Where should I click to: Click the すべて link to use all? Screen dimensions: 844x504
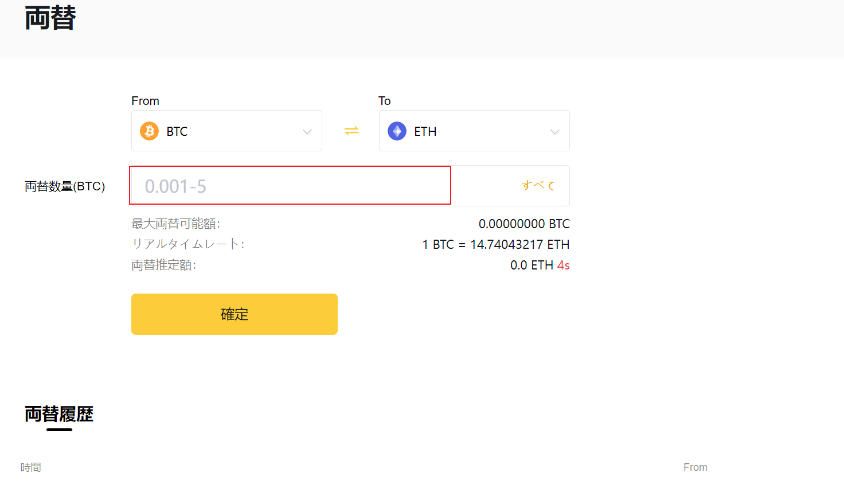(538, 185)
